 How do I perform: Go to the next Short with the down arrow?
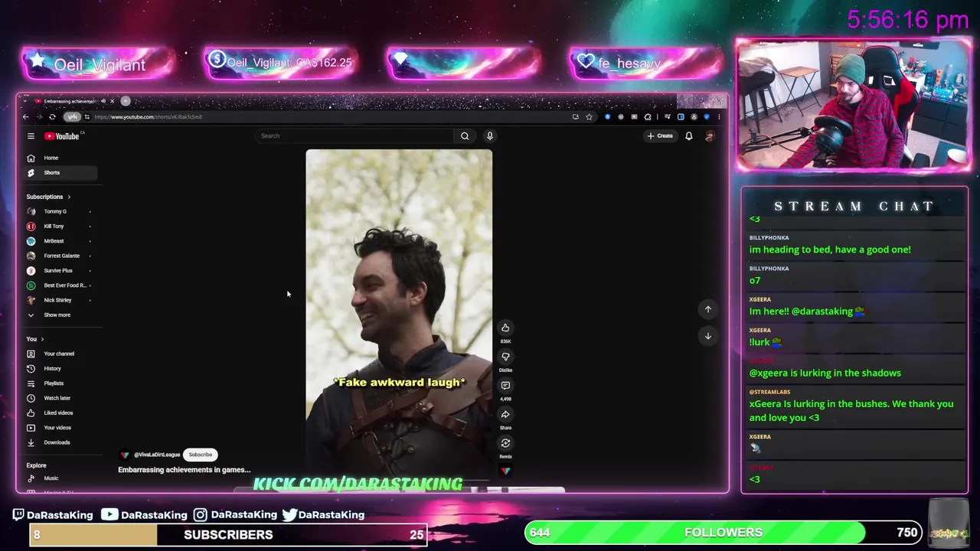coord(708,336)
